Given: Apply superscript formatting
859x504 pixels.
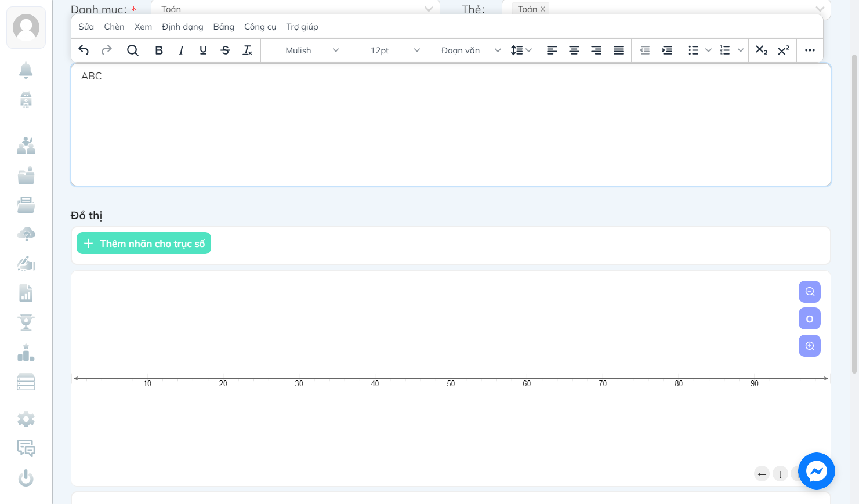Looking at the screenshot, I should tap(784, 50).
